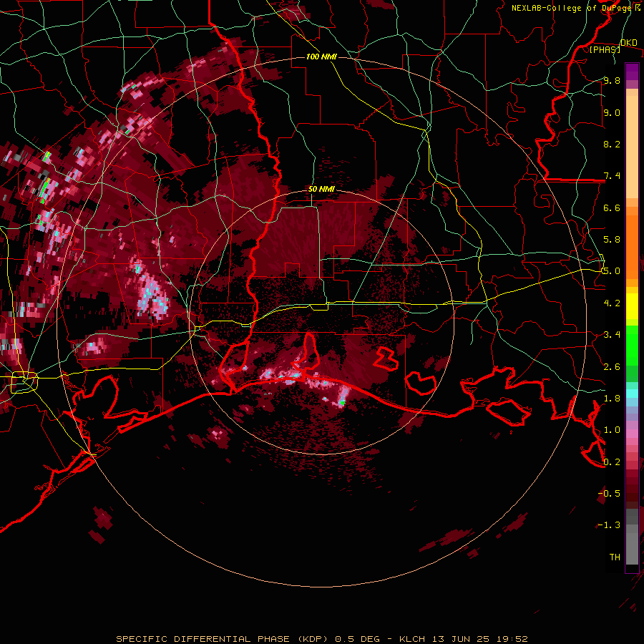Click the 5.8 value on color scale
The image size is (644, 644).
coord(612,240)
